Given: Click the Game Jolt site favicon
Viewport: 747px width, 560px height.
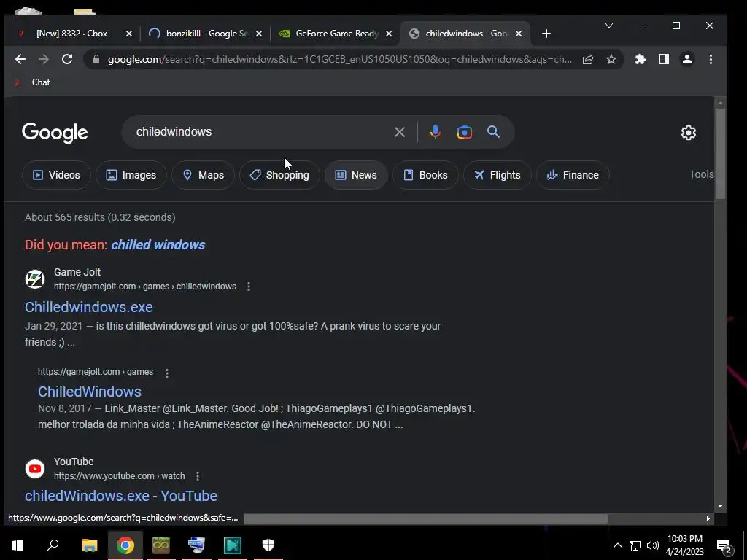Looking at the screenshot, I should point(35,279).
